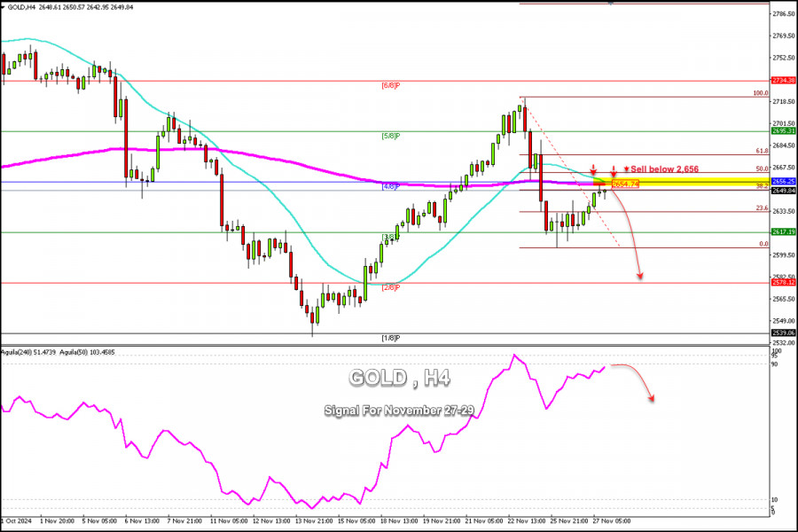Viewport: 798px width, 532px height.
Task: Click the 10 level on indicator scale
Action: click(775, 500)
